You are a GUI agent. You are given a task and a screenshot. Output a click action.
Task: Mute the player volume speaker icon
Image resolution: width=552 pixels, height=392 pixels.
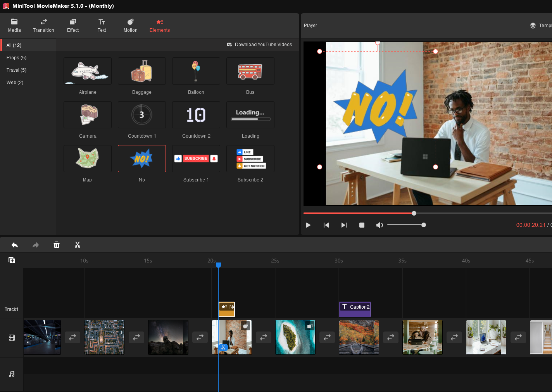[x=379, y=225]
